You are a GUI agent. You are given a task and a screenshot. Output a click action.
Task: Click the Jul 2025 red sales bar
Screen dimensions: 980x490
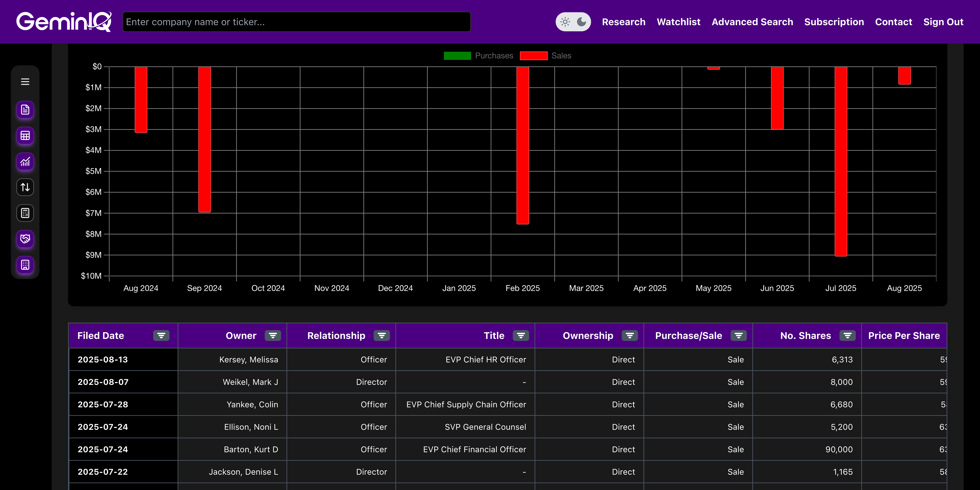tap(841, 162)
